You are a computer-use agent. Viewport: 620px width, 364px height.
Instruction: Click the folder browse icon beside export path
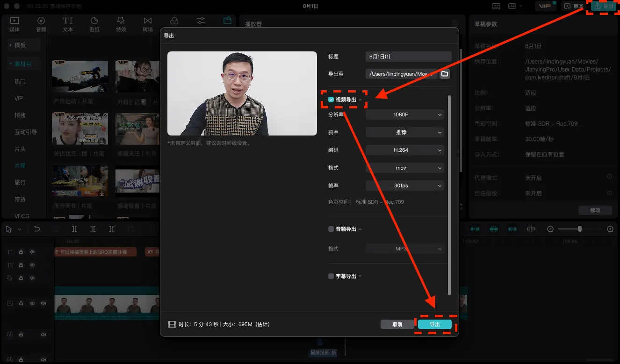[445, 74]
